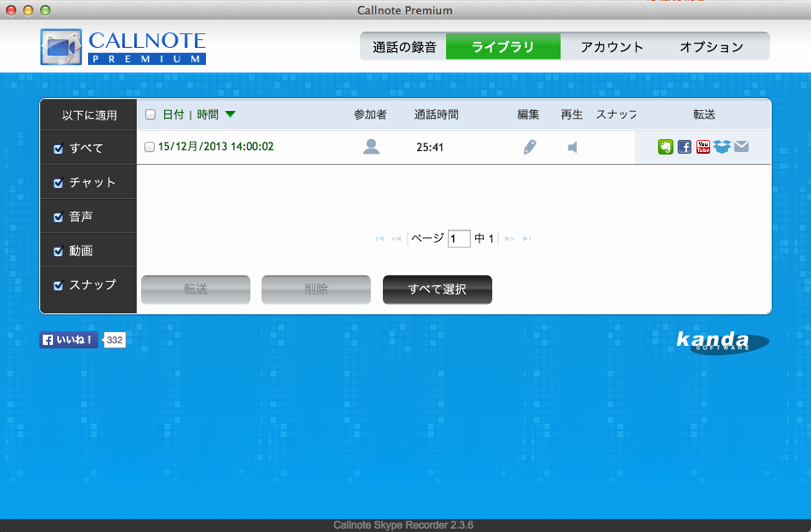Click the Kanda Software logo
The height and width of the screenshot is (532, 811).
pos(723,342)
